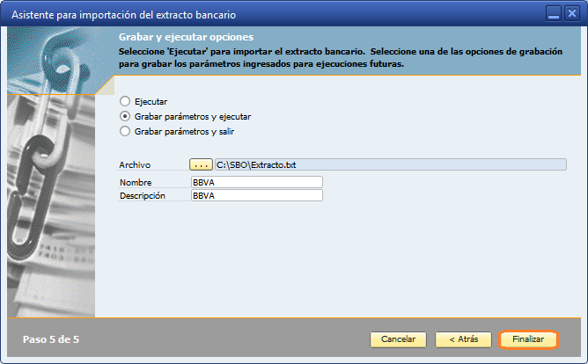Choose Grabar parámetros y ejecutar option
588x364 pixels.
[x=125, y=116]
